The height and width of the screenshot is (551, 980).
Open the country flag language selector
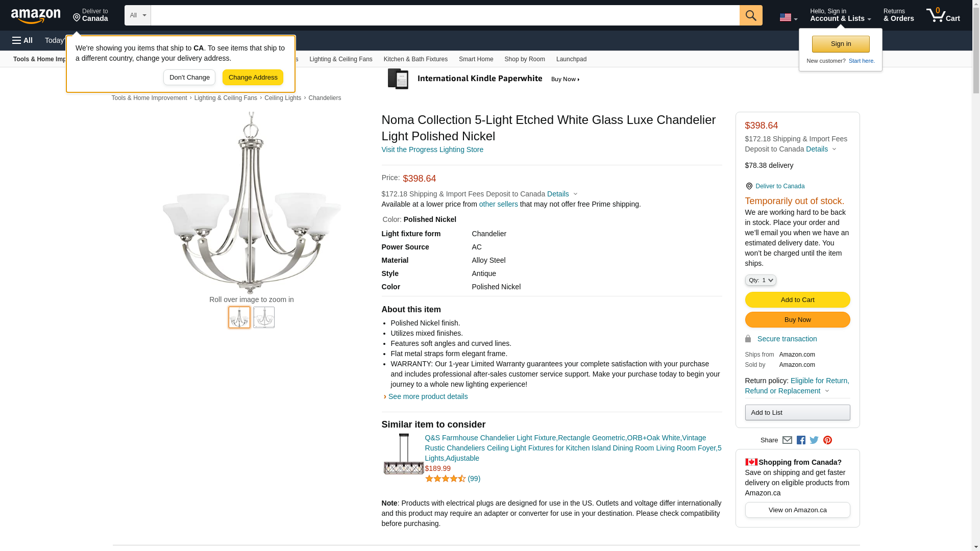coord(788,17)
